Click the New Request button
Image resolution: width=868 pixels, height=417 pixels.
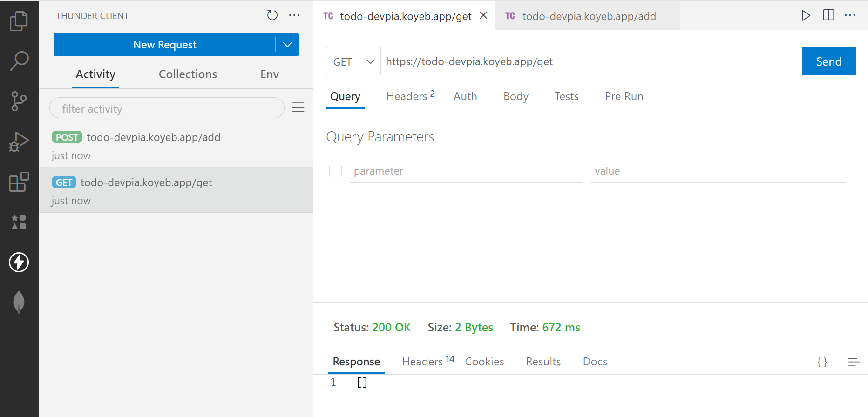pyautogui.click(x=164, y=45)
